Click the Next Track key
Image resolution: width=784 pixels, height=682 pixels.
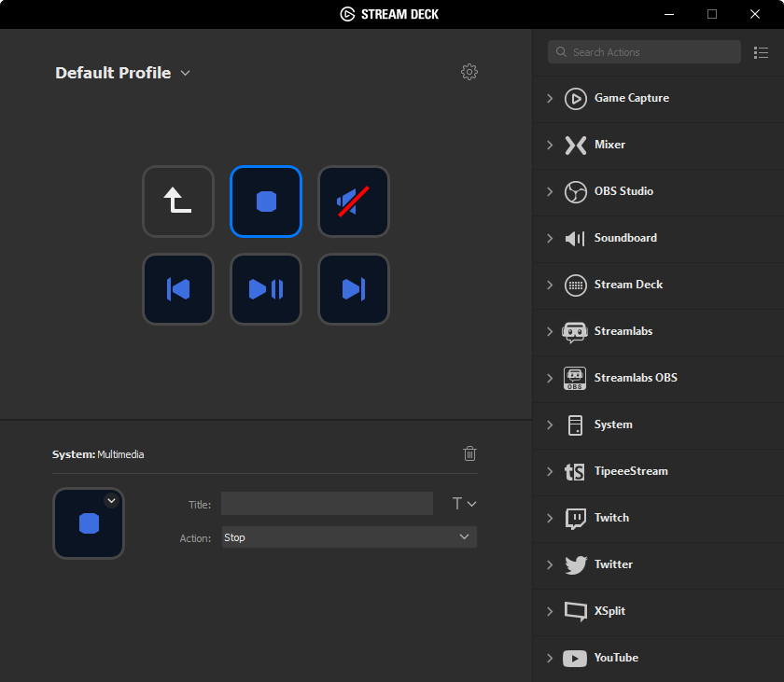tap(354, 289)
